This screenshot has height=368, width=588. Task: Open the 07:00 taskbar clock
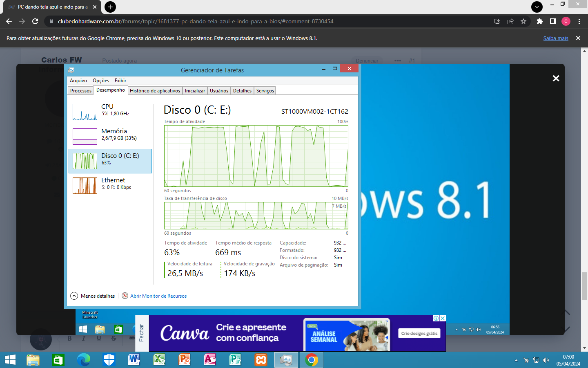click(x=568, y=360)
